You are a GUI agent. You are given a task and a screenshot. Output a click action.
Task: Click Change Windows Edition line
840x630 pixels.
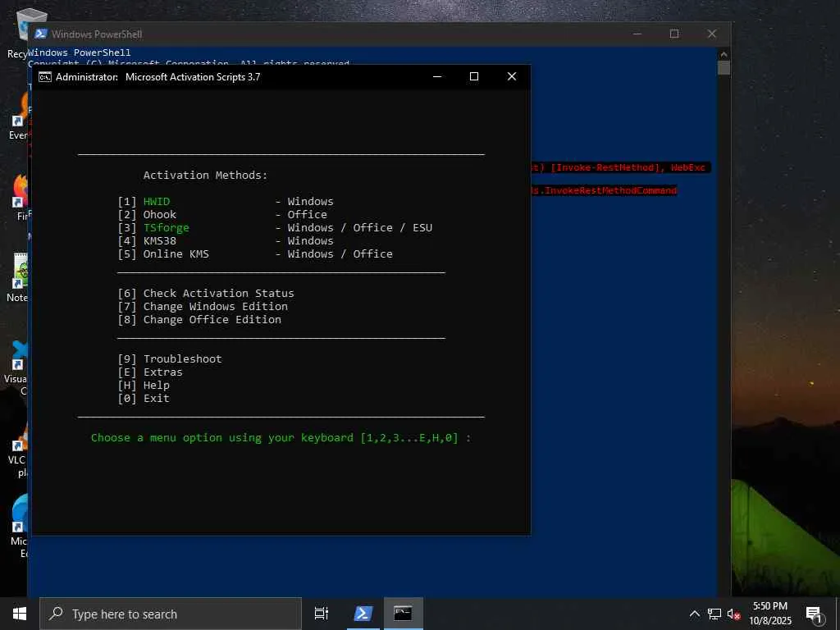[203, 307]
